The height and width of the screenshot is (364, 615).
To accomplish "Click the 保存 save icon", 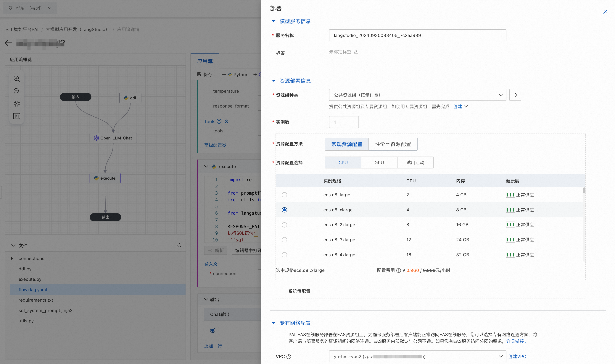I will 199,74.
